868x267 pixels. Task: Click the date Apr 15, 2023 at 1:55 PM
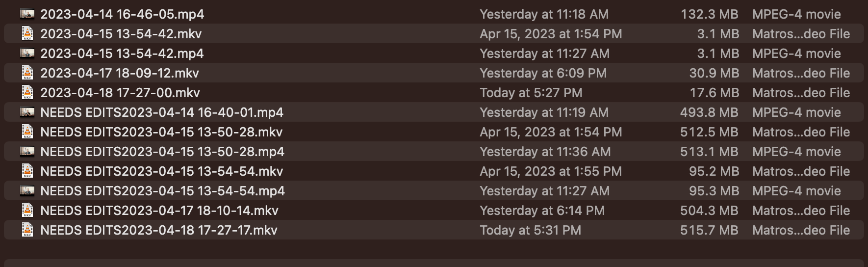coord(551,171)
